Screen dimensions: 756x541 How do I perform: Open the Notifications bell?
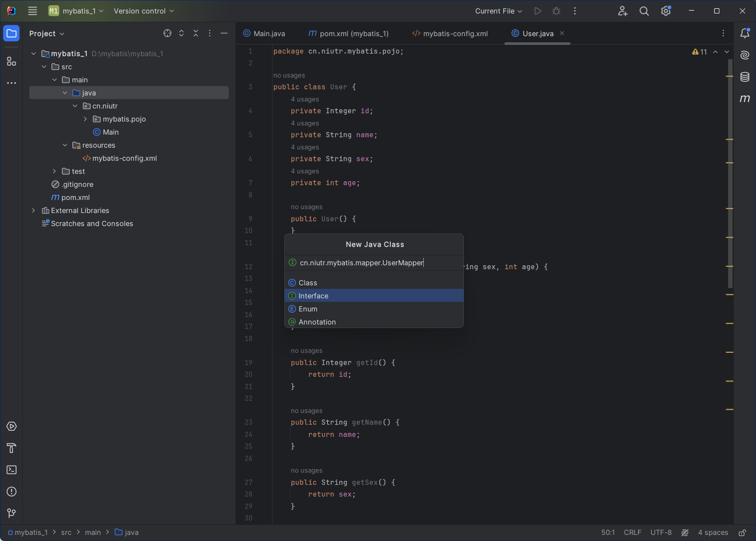[x=745, y=33]
